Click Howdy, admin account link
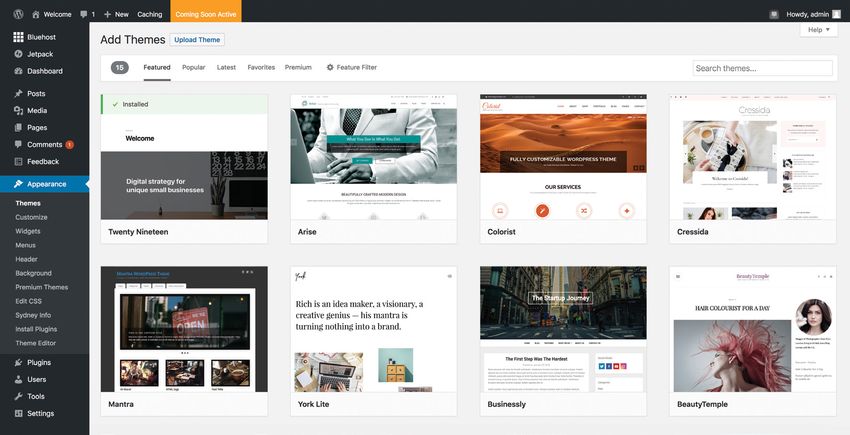The width and height of the screenshot is (850, 435). [x=809, y=15]
